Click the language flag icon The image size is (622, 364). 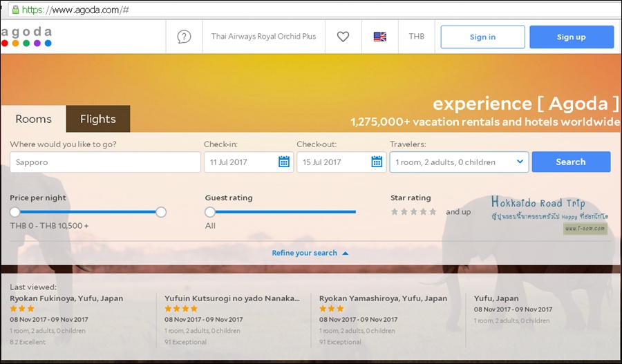coord(379,37)
